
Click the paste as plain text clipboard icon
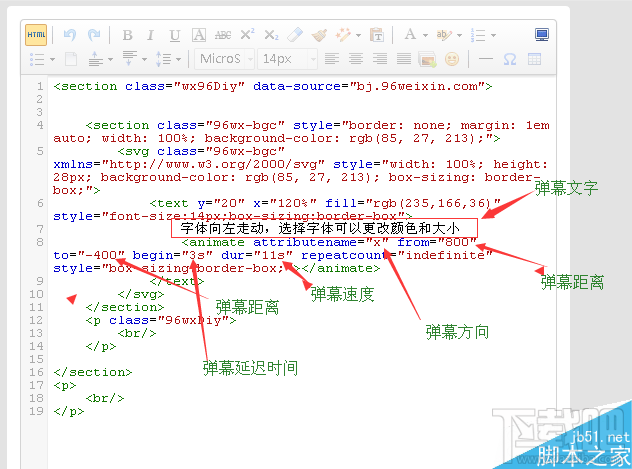[x=377, y=35]
